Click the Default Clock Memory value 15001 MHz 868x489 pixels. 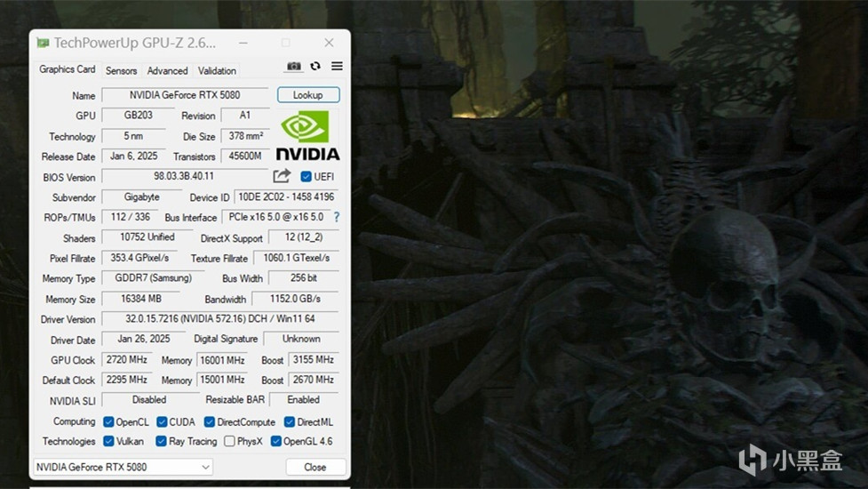(222, 380)
